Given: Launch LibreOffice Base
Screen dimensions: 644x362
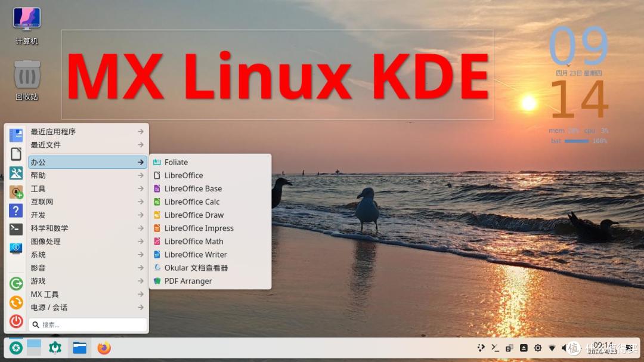Looking at the screenshot, I should pyautogui.click(x=210, y=188).
